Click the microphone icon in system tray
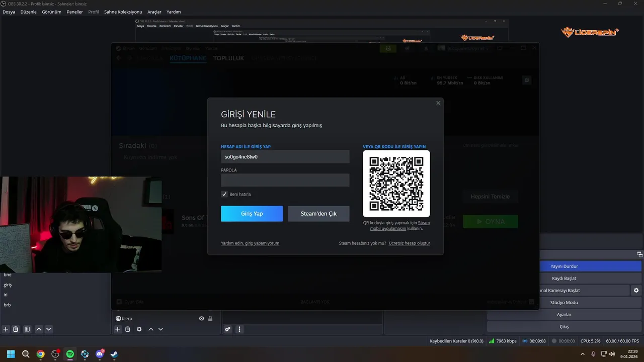This screenshot has width=644, height=362. (593, 354)
